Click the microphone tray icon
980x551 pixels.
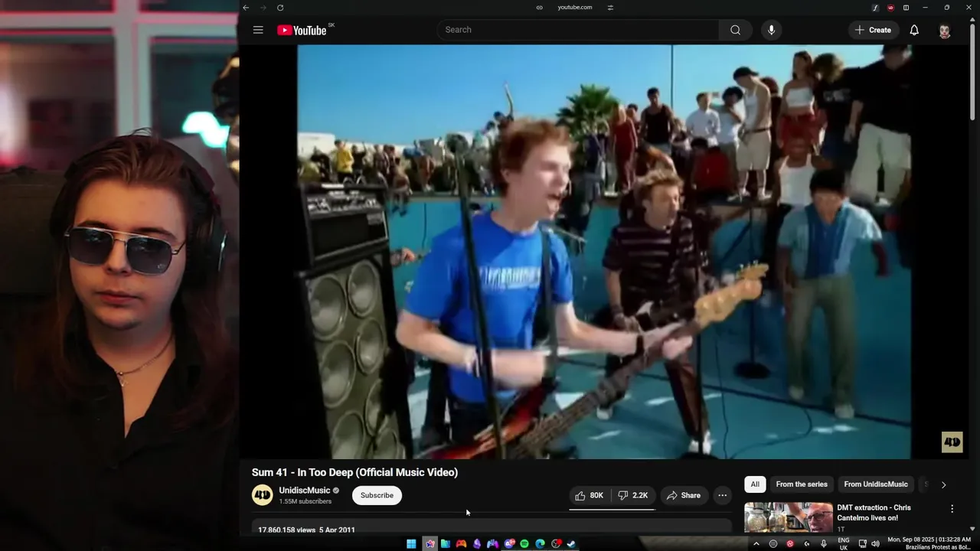click(824, 544)
